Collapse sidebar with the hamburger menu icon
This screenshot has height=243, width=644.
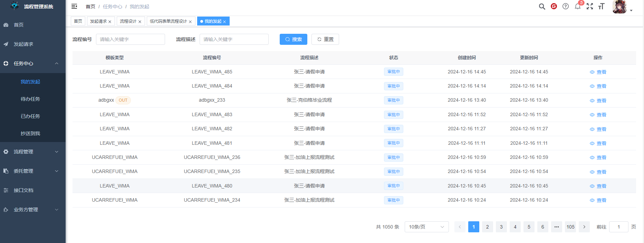pos(74,6)
